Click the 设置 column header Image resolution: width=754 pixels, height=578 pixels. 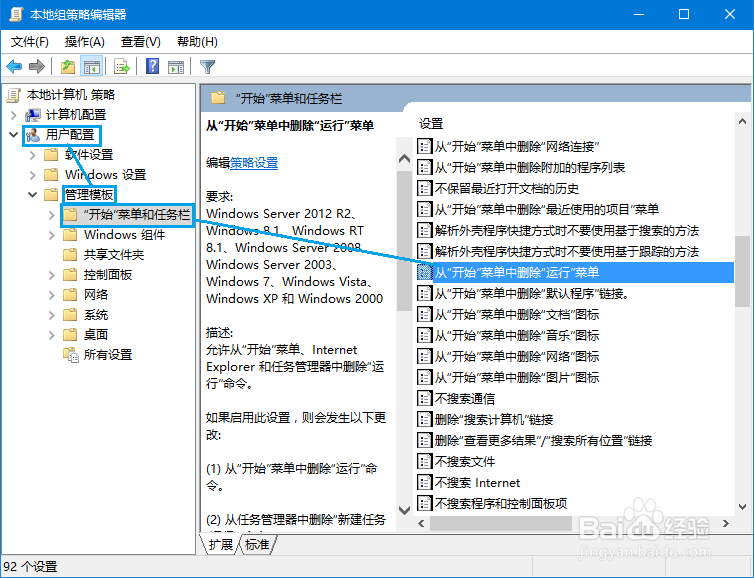pyautogui.click(x=431, y=124)
